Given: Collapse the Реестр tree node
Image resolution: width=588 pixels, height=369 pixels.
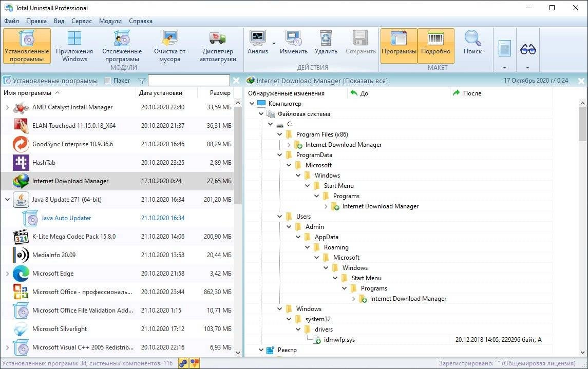Looking at the screenshot, I should (x=261, y=349).
